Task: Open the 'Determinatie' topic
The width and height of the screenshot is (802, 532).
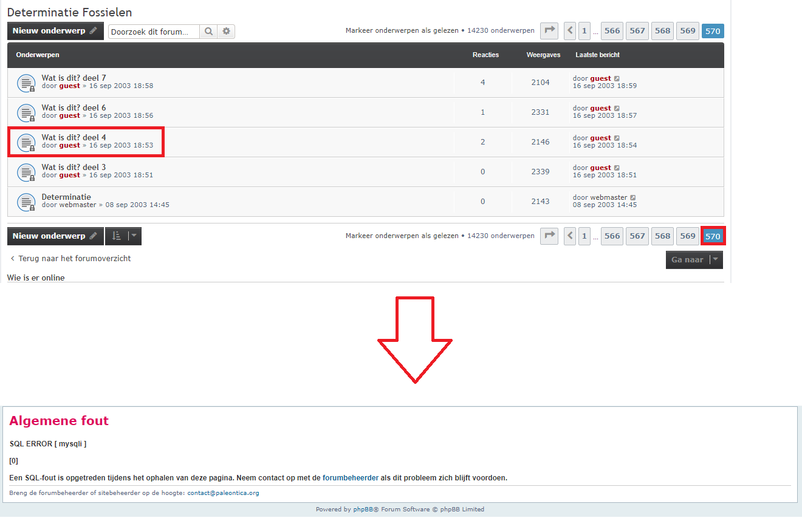Action: tap(66, 197)
